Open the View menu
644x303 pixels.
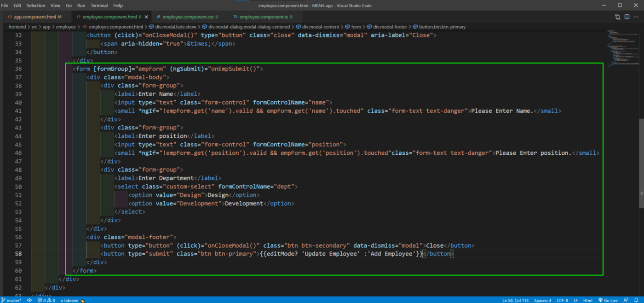click(55, 6)
